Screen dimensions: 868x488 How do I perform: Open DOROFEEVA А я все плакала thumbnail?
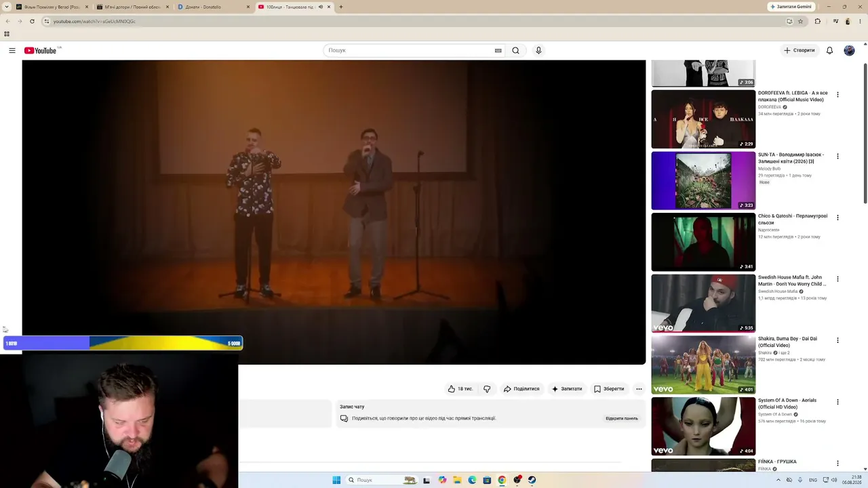coord(703,119)
